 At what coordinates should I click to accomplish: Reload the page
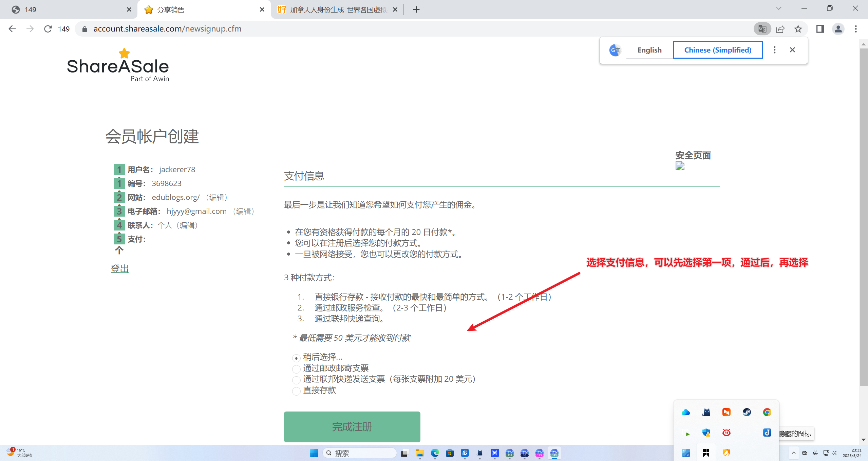(48, 29)
